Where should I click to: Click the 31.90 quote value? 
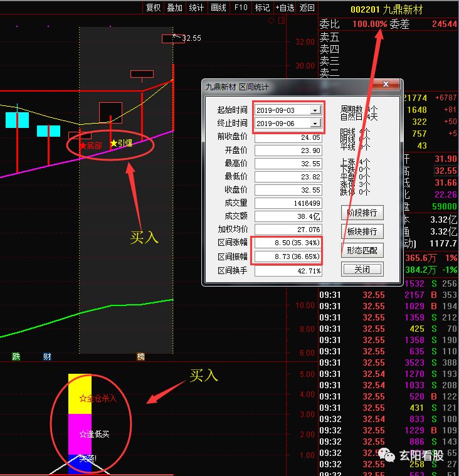pos(446,159)
